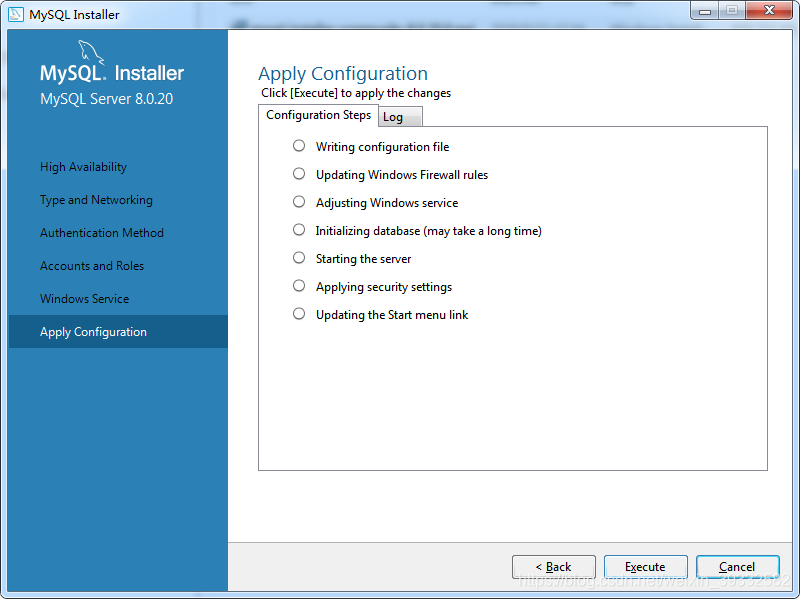This screenshot has height=599, width=800.
Task: Select the Updating the Start menu link indicator
Action: (x=299, y=314)
